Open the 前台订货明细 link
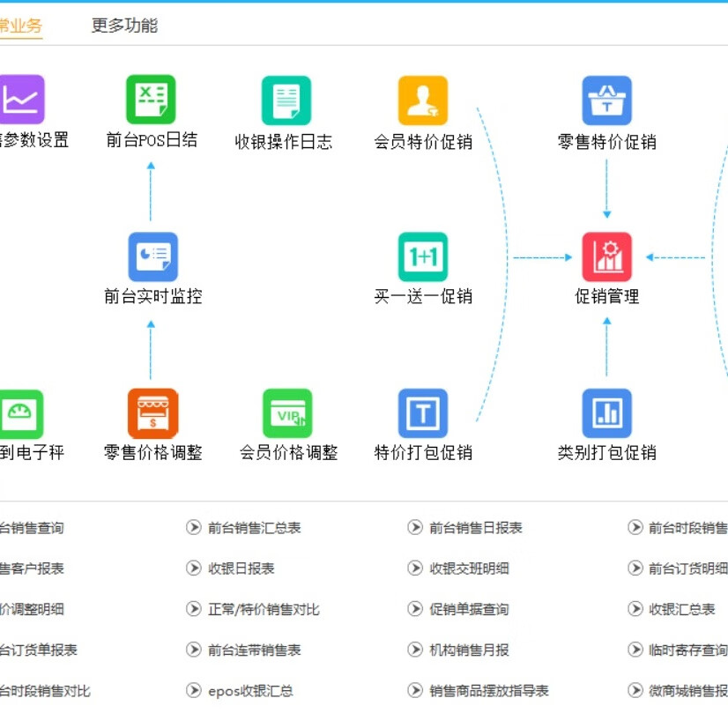The height and width of the screenshot is (728, 728). pos(688,568)
